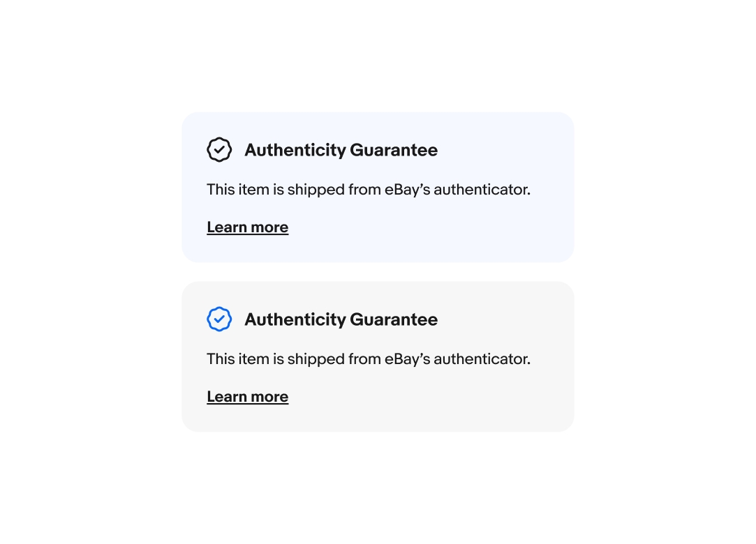Click the checkmark inside the blue badge

219,319
